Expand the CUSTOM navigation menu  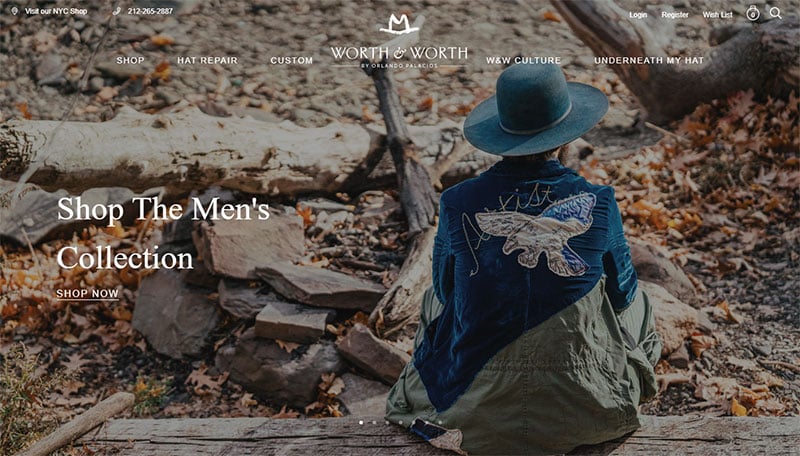(x=291, y=60)
